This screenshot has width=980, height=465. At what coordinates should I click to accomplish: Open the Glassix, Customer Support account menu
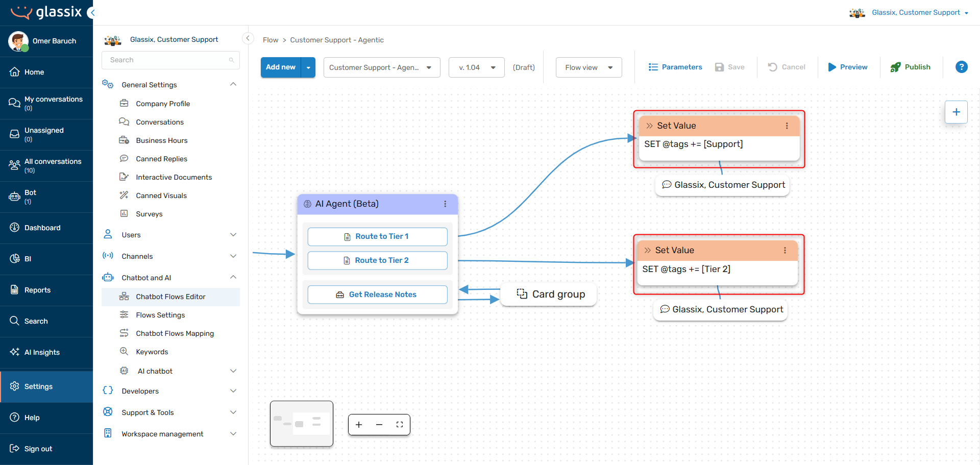[x=909, y=13]
